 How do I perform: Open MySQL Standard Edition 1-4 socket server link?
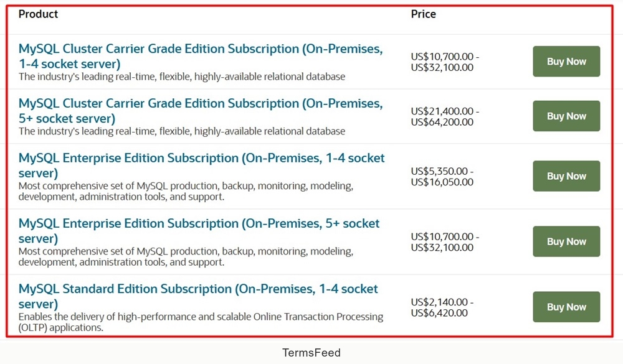(x=198, y=296)
